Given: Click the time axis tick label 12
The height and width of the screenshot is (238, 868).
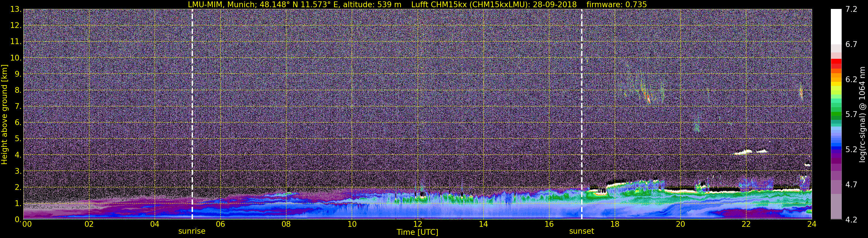Looking at the screenshot, I should tap(417, 224).
